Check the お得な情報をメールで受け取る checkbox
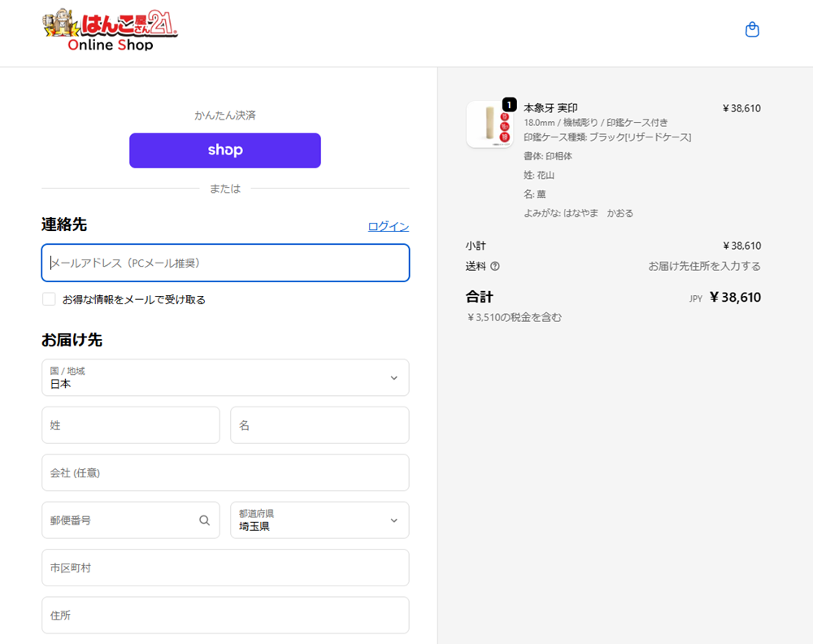This screenshot has width=813, height=644. pos(49,298)
